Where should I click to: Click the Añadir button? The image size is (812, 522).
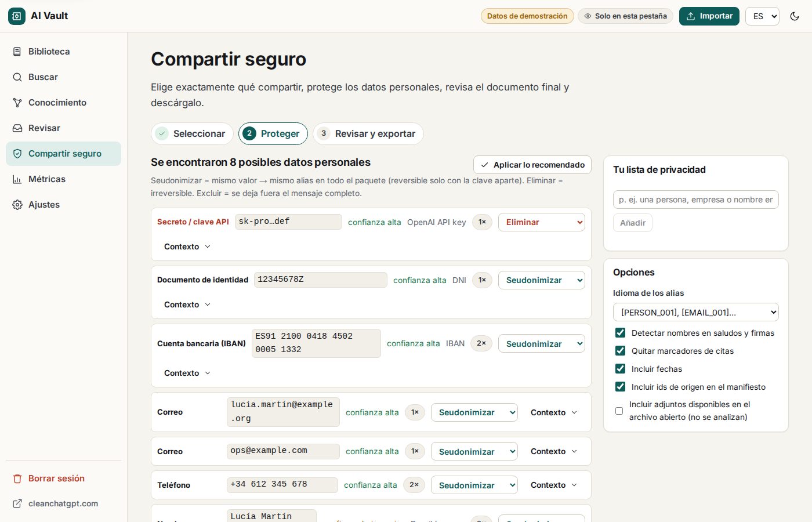633,223
